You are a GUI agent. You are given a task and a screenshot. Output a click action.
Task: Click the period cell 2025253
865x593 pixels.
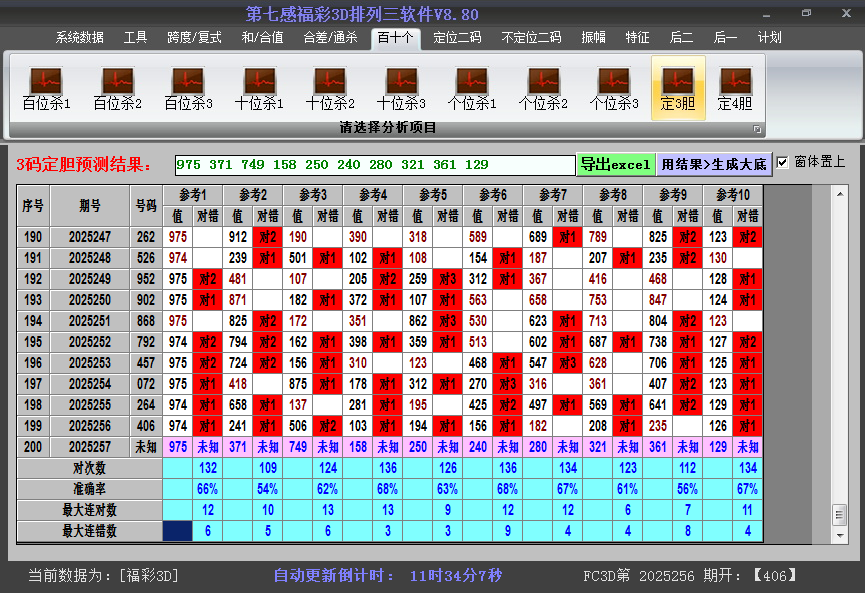click(90, 363)
